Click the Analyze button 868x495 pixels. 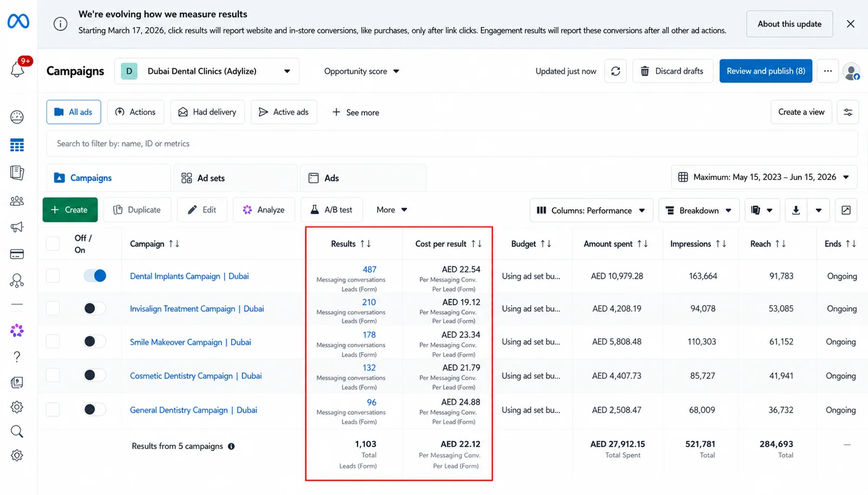(264, 210)
